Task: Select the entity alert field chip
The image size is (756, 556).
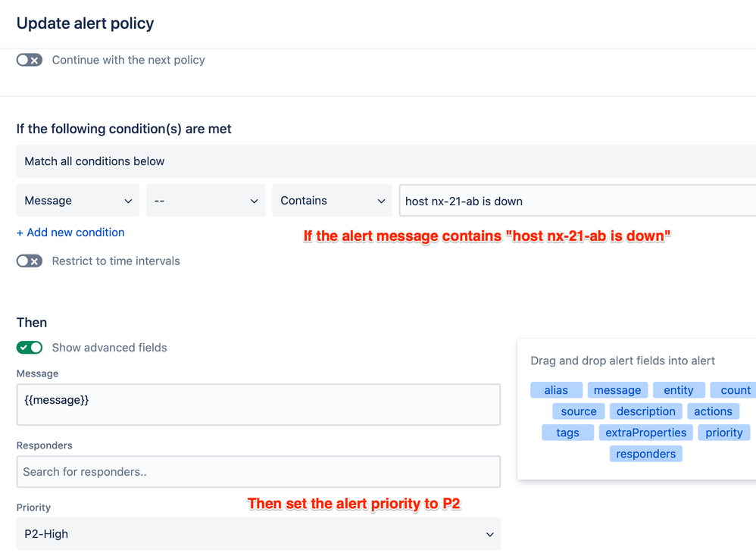Action: pyautogui.click(x=679, y=389)
